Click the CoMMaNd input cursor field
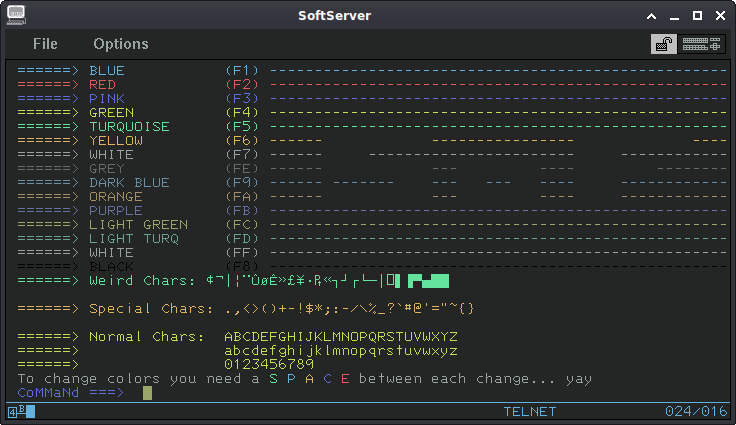 (147, 393)
